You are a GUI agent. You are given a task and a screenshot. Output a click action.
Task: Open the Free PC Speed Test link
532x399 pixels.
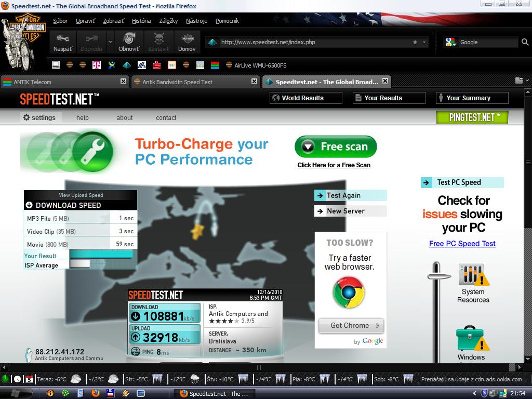462,244
